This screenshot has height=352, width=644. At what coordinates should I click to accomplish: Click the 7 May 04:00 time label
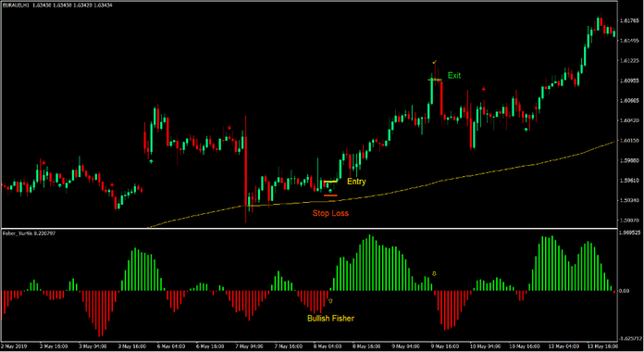pos(249,346)
